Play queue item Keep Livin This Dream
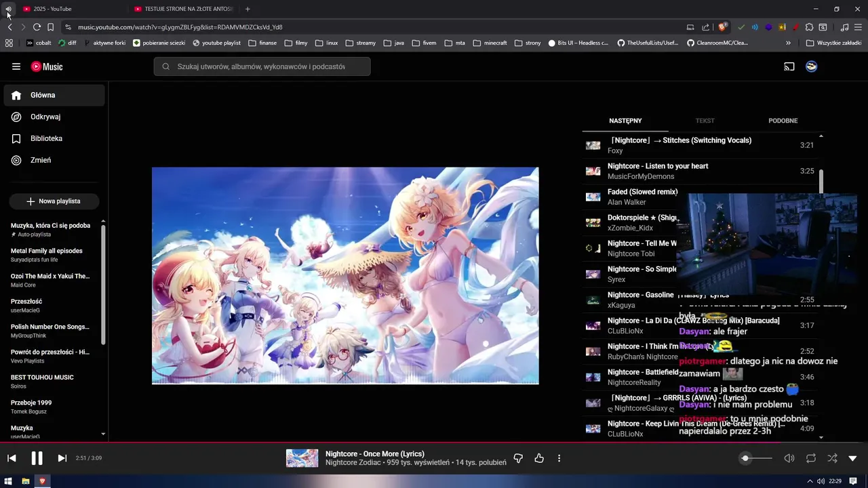The image size is (868, 488). click(700, 429)
